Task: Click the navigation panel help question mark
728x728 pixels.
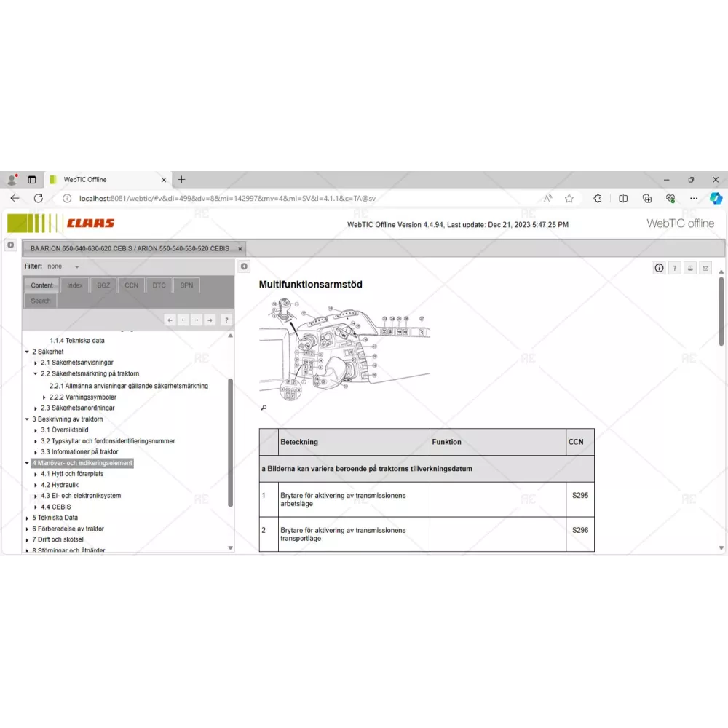Action: pyautogui.click(x=226, y=320)
